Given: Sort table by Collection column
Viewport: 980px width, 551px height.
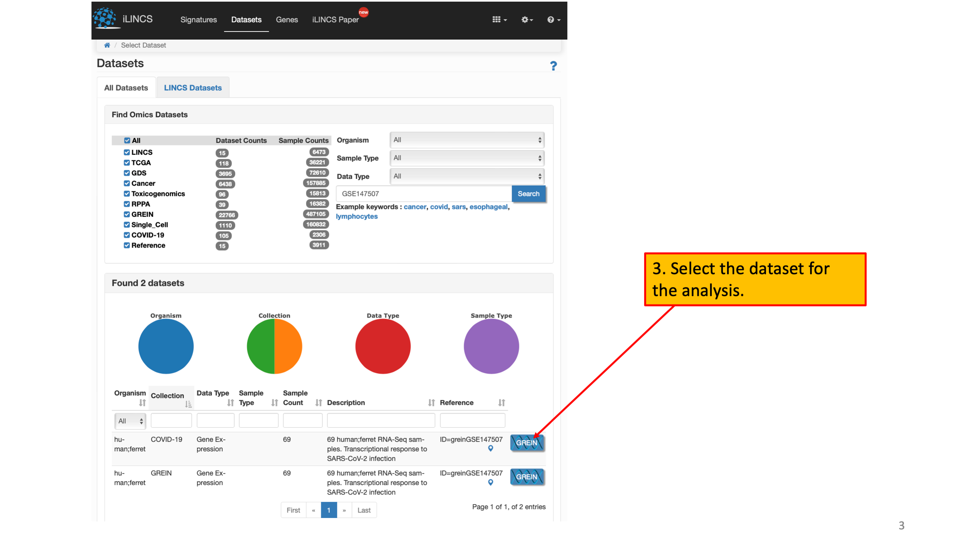Looking at the screenshot, I should pyautogui.click(x=188, y=404).
